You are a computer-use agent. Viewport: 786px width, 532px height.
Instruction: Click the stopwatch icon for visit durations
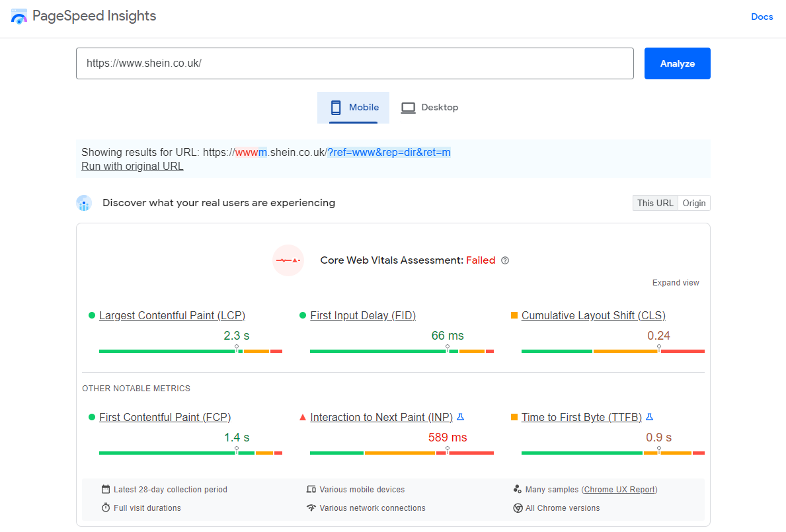106,508
